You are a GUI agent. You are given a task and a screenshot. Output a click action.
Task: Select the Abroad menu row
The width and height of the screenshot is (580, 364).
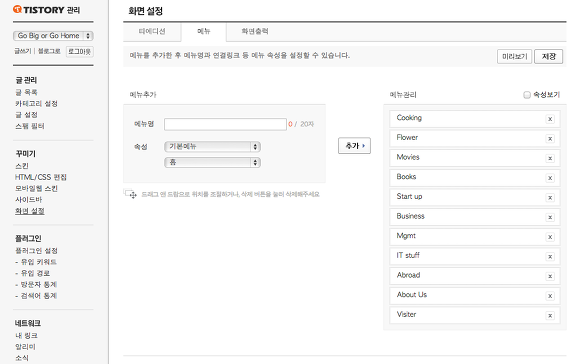475,276
